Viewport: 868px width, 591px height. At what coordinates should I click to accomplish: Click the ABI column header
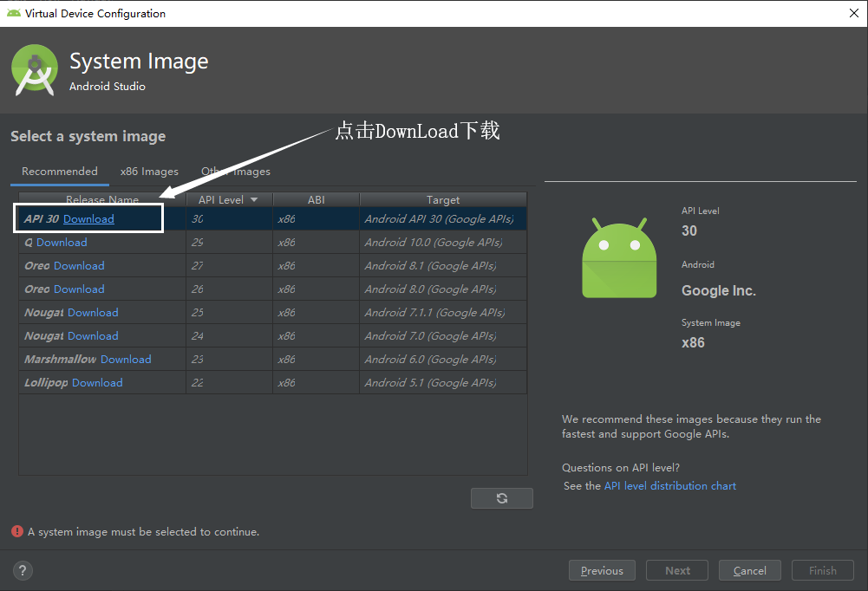click(x=317, y=200)
